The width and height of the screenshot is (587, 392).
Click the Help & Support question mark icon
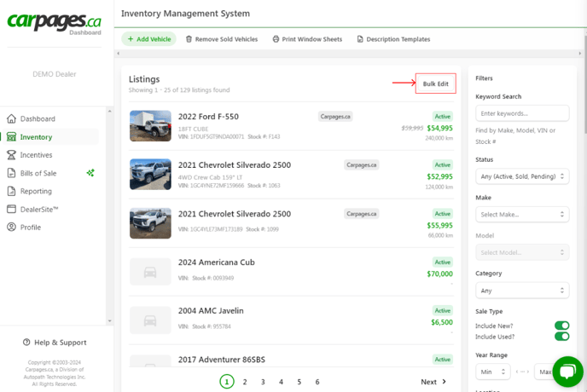(26, 343)
